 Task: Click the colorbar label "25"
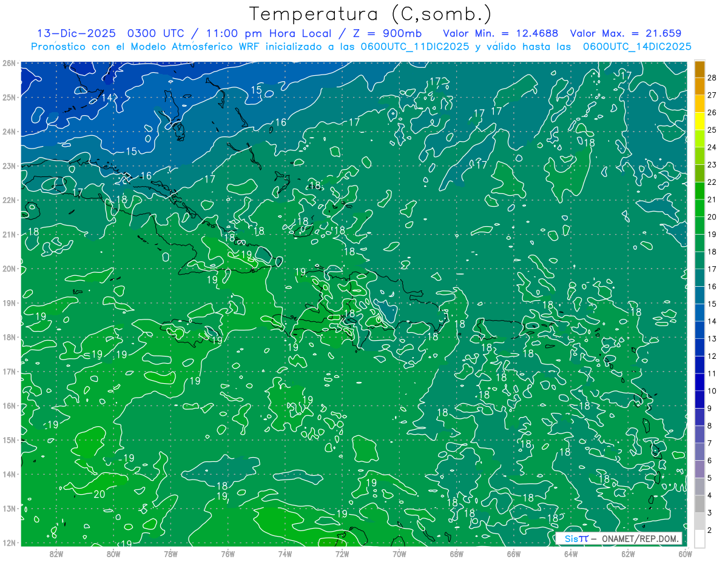coord(712,130)
